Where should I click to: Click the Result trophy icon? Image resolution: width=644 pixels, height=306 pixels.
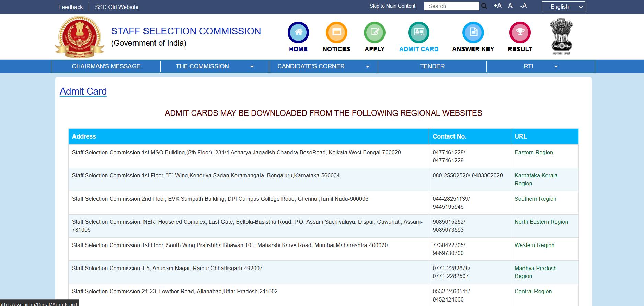[x=520, y=32]
